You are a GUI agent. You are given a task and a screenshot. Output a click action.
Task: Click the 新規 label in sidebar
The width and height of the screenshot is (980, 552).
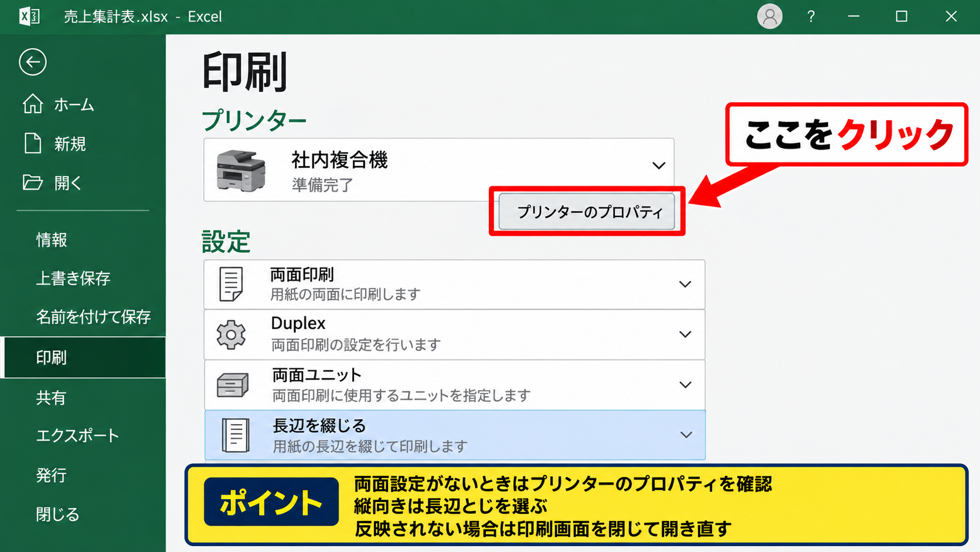70,144
